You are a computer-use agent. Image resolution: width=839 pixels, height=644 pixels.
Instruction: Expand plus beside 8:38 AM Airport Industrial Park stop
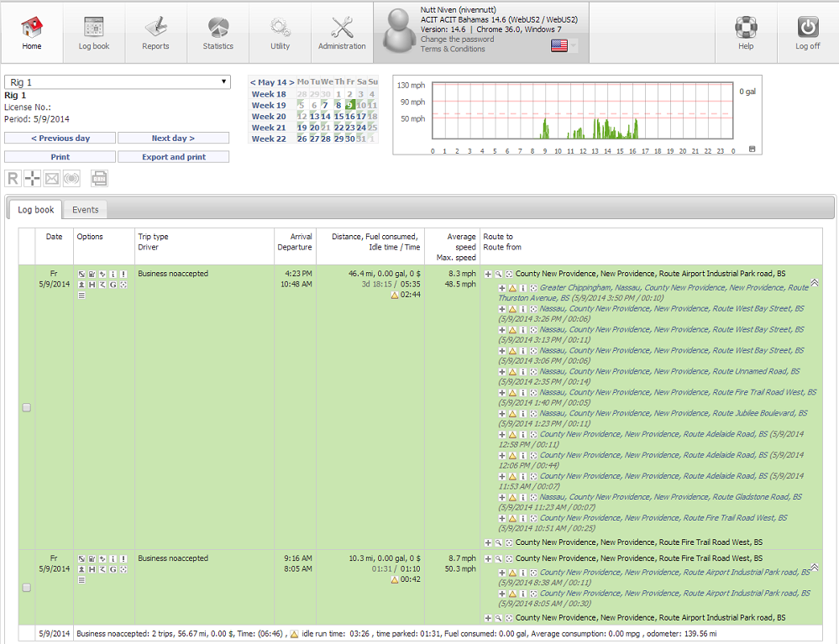tap(502, 573)
